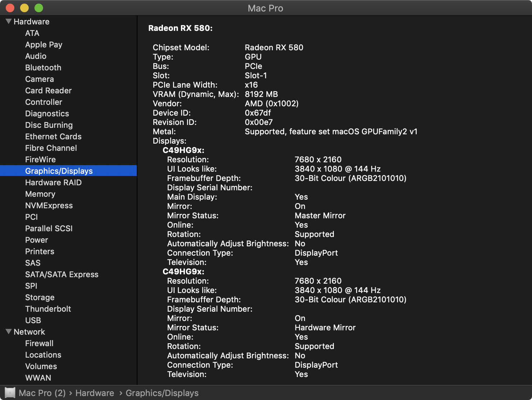Select Audio in the sidebar
This screenshot has width=532, height=400.
click(36, 56)
